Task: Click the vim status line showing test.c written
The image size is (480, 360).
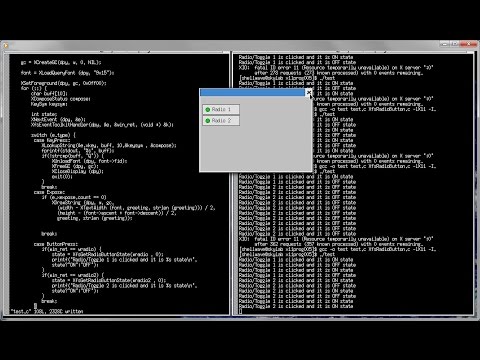Action: [47, 311]
